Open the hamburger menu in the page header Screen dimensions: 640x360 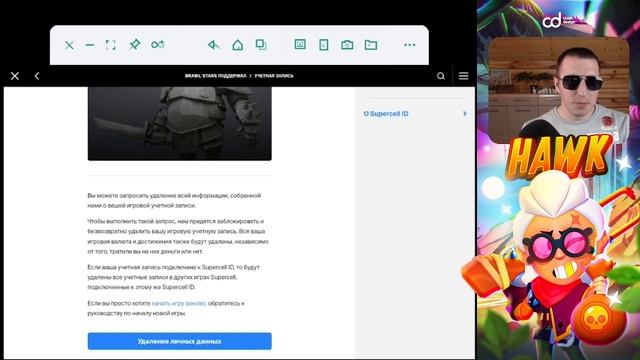(463, 76)
